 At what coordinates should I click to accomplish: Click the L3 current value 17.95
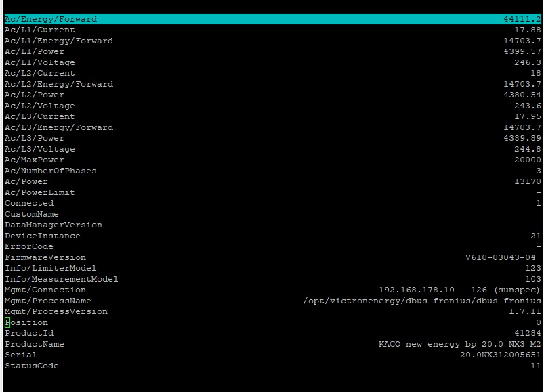[x=527, y=116]
